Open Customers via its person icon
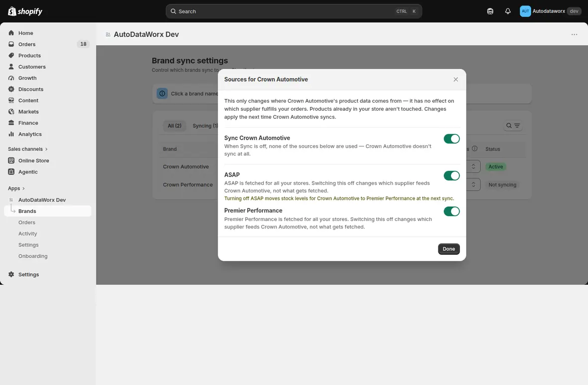 pos(11,67)
